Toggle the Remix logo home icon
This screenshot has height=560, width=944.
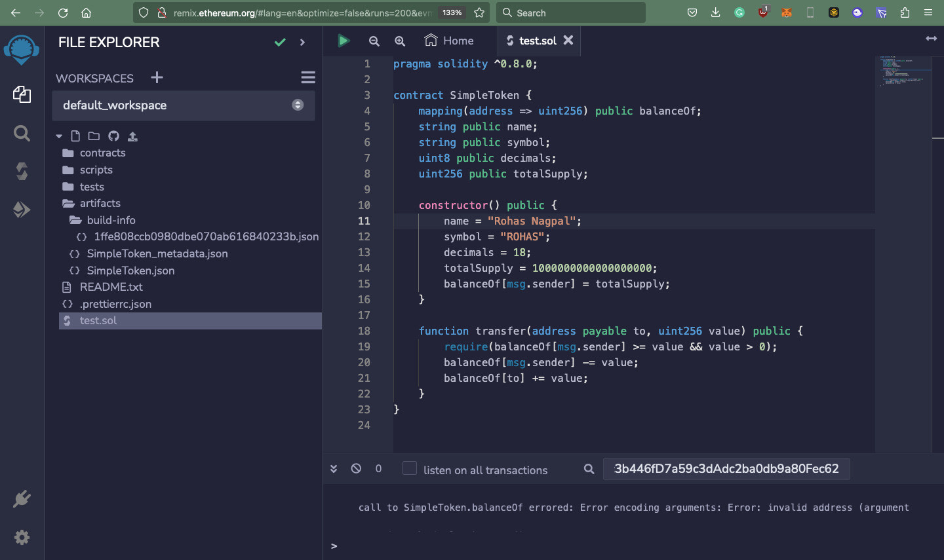[22, 50]
